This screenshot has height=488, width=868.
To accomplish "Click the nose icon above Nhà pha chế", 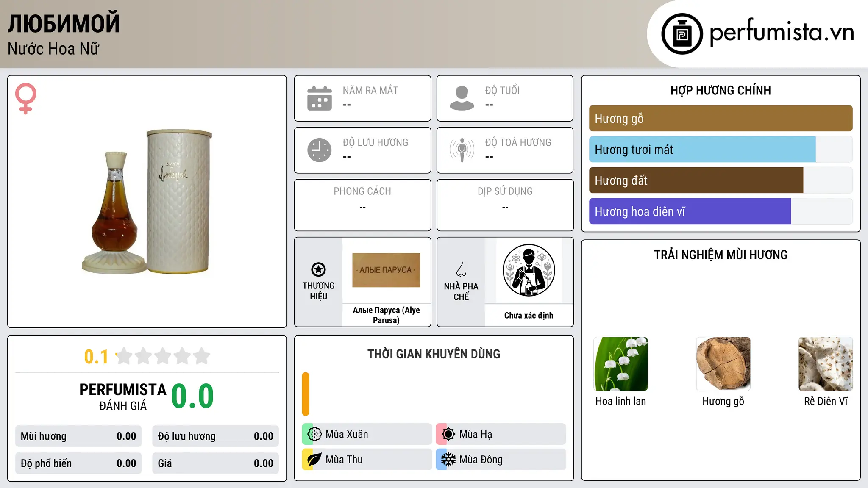I will click(461, 269).
